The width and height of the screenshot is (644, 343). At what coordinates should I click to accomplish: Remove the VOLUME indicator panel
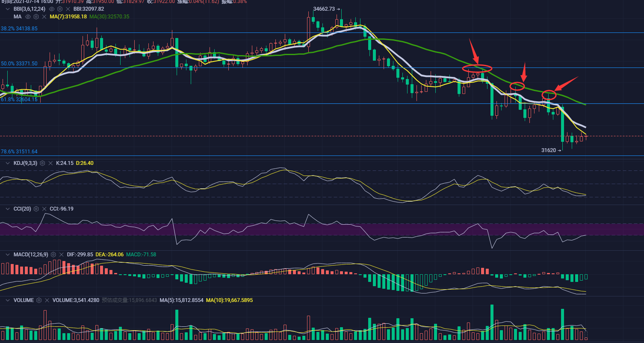pos(47,300)
